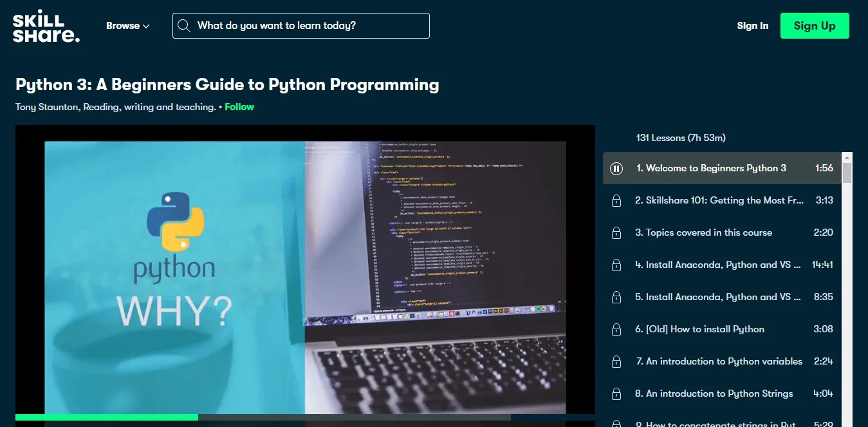868x427 pixels.
Task: Click lock icon beside Topics covered lesson
Action: [x=616, y=233]
